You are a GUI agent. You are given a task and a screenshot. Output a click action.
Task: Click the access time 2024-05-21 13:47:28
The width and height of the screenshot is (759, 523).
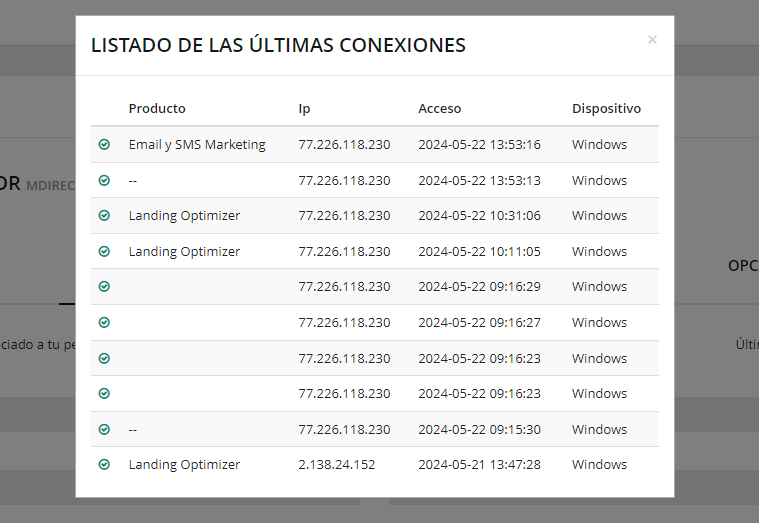479,465
